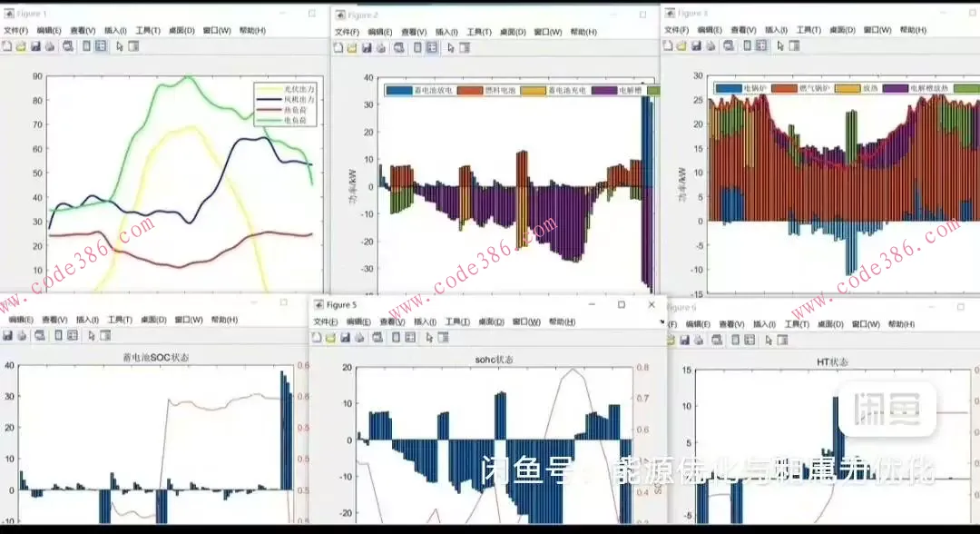Image resolution: width=980 pixels, height=534 pixels.
Task: Print icon in Figure 5 toolbar
Action: [x=359, y=338]
